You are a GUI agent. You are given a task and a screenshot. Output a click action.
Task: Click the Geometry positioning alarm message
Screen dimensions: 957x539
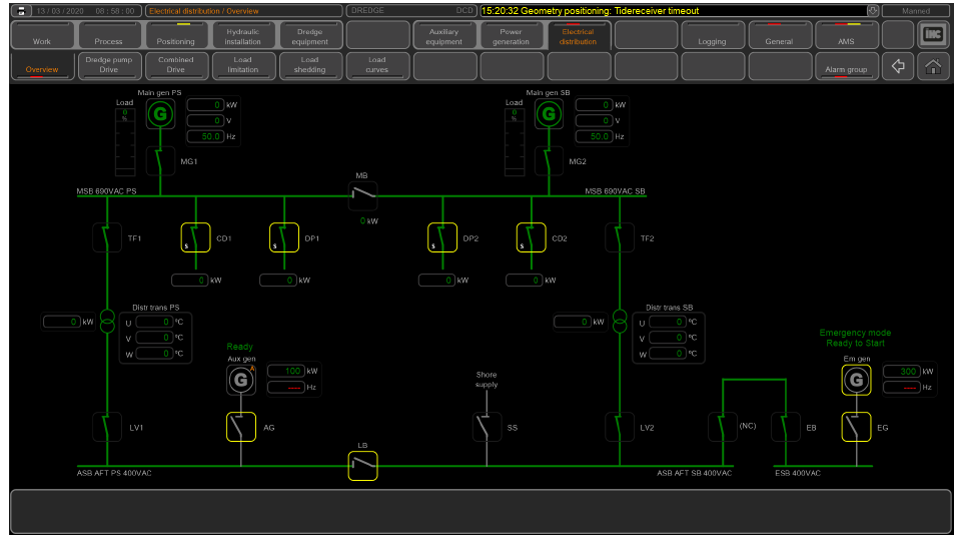(x=590, y=10)
